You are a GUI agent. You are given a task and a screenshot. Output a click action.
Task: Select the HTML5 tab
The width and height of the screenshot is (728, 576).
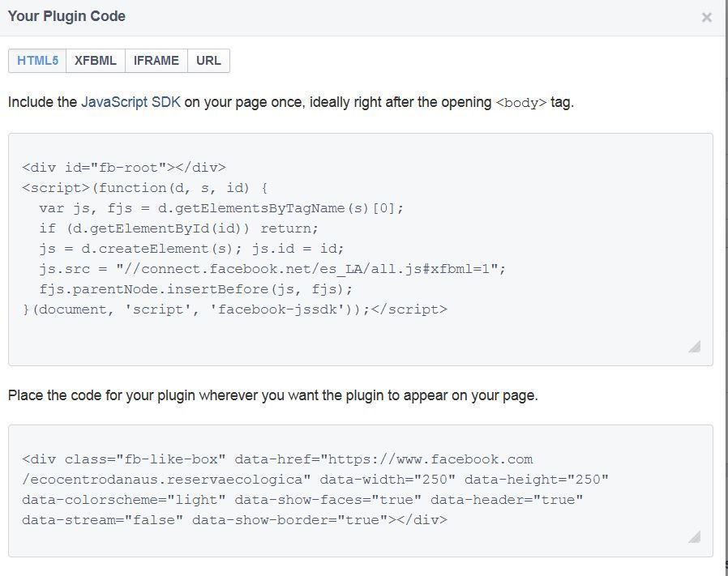point(37,61)
